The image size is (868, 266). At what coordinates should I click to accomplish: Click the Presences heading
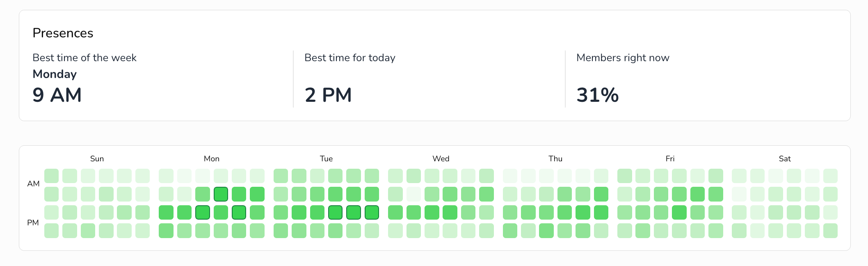tap(63, 33)
